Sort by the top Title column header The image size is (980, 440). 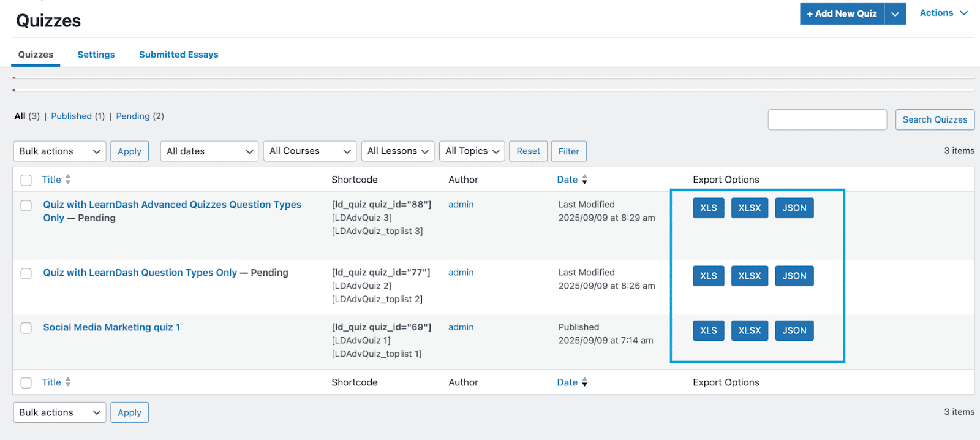click(x=51, y=180)
